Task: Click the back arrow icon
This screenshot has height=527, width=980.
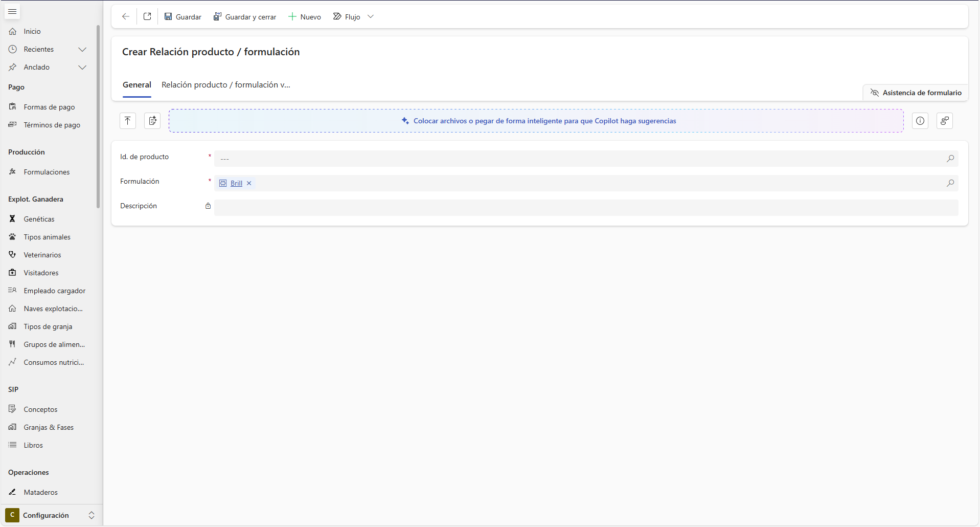Action: pyautogui.click(x=126, y=17)
